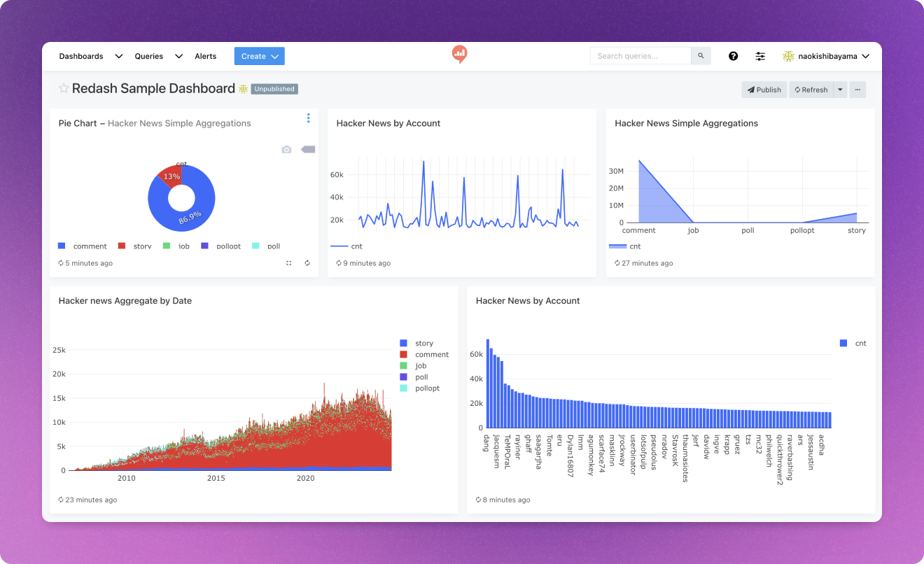Image resolution: width=924 pixels, height=564 pixels.
Task: Open the settings sliders icon
Action: [760, 56]
